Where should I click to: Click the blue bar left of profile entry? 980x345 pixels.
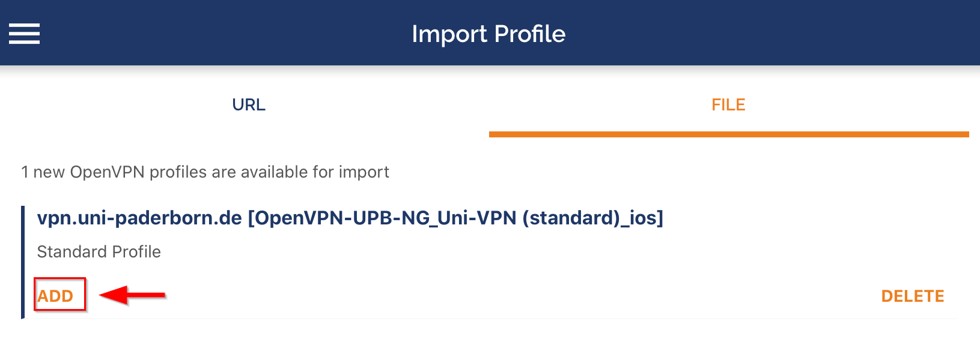pyautogui.click(x=23, y=262)
